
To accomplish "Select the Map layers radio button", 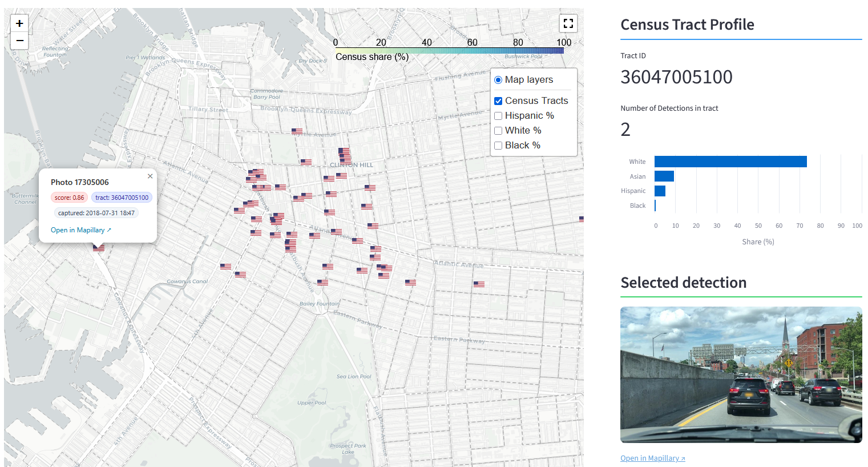I will pyautogui.click(x=498, y=80).
